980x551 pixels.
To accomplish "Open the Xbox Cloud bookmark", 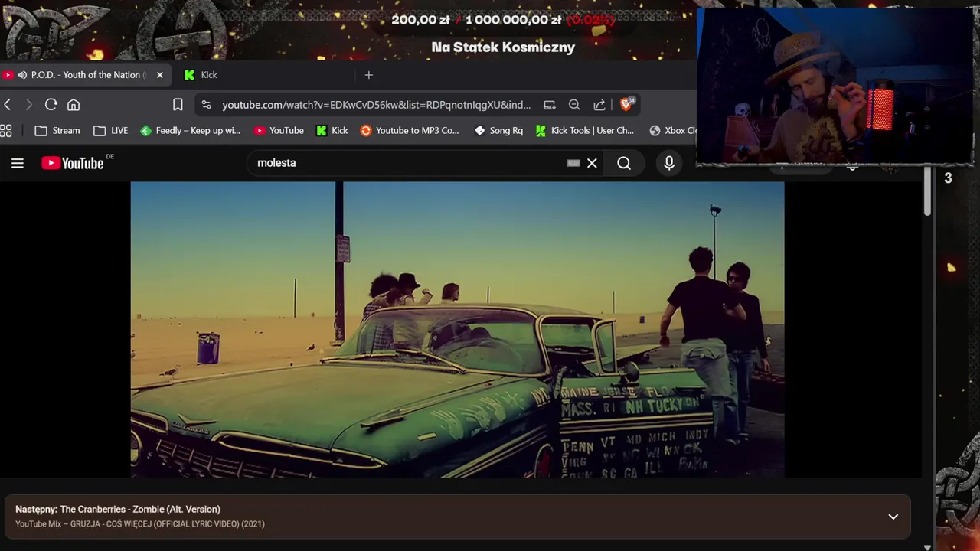I will pyautogui.click(x=672, y=131).
